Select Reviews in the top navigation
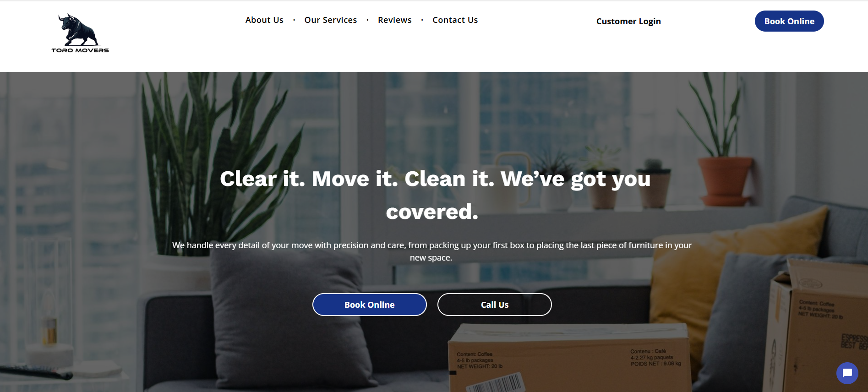 click(x=395, y=20)
